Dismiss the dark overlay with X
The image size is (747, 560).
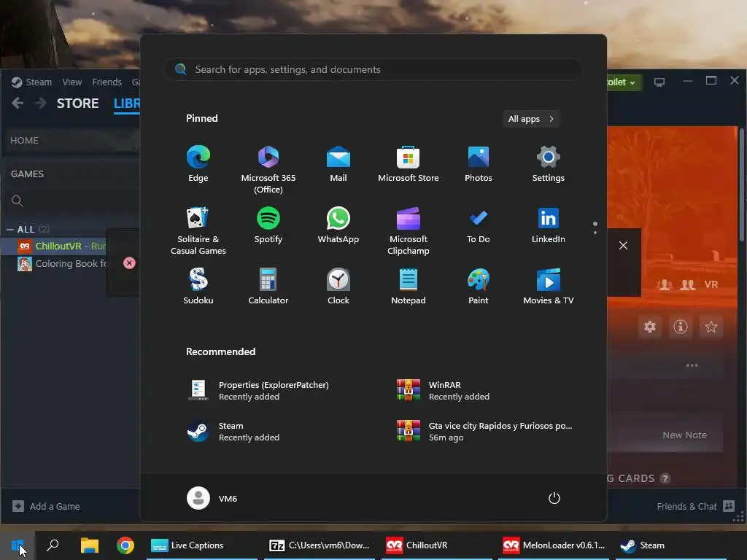623,246
